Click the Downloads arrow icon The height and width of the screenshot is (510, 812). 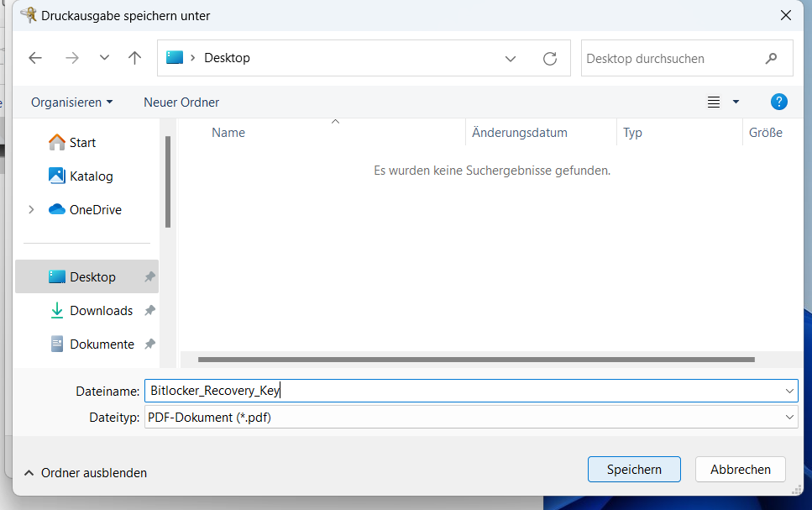pyautogui.click(x=57, y=311)
